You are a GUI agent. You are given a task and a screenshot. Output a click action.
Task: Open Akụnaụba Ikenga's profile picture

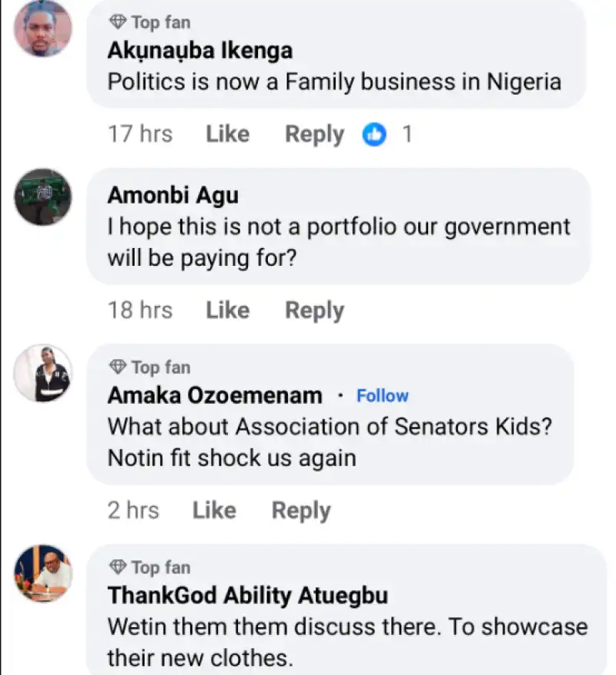(x=43, y=29)
